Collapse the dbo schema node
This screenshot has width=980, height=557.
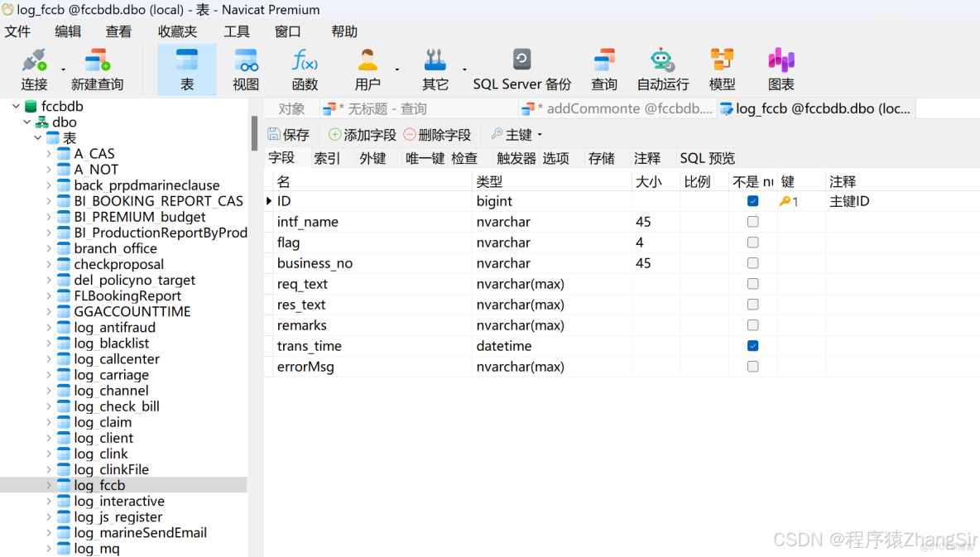pos(27,122)
